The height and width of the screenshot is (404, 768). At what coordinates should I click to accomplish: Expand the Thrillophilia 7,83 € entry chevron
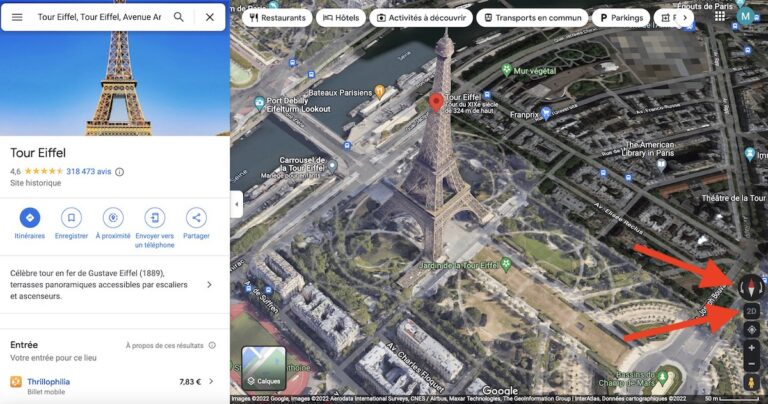(x=211, y=381)
